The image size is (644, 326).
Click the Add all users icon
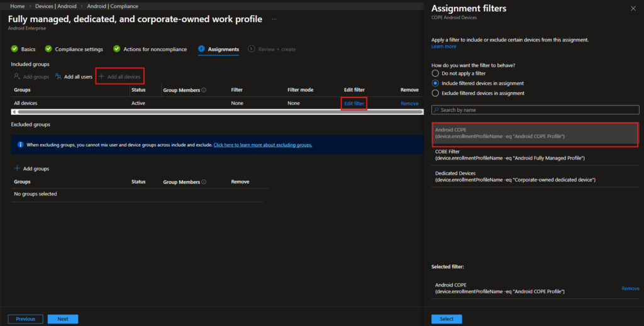point(58,77)
